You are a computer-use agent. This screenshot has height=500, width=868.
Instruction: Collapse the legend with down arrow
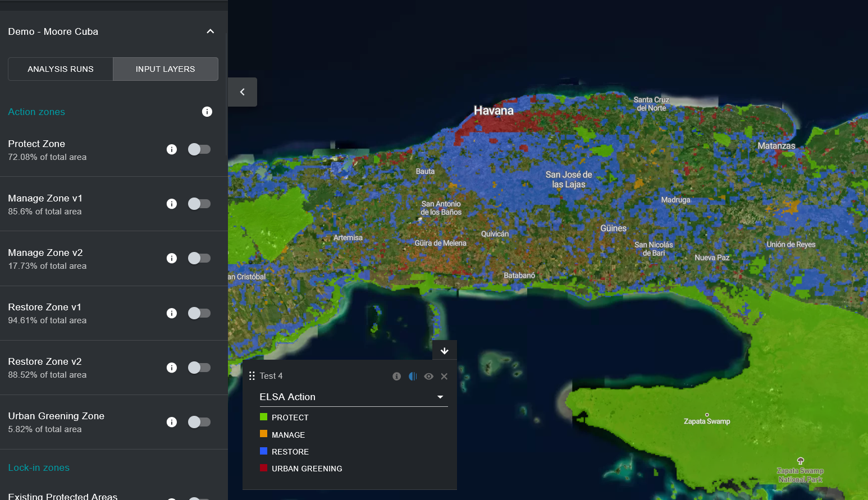[x=444, y=351]
